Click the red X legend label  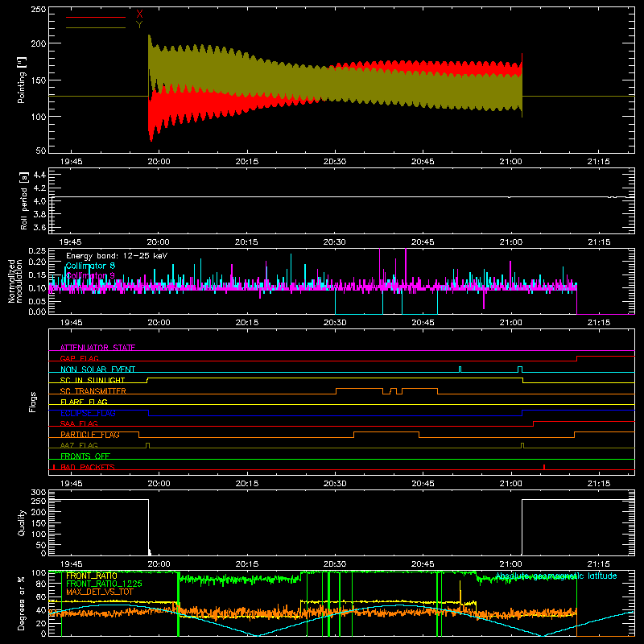click(139, 14)
